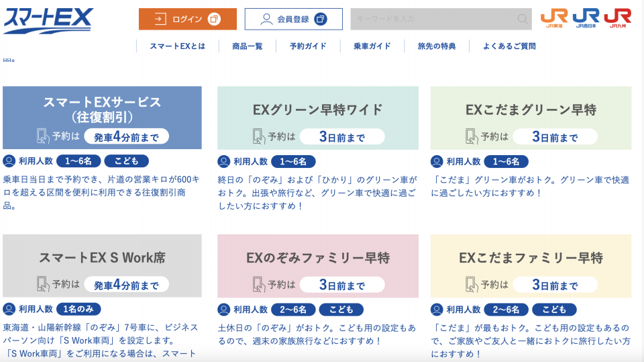644x362 pixels.
Task: Click こども badge under EXこだまファミリー早特
Action: [x=555, y=310]
